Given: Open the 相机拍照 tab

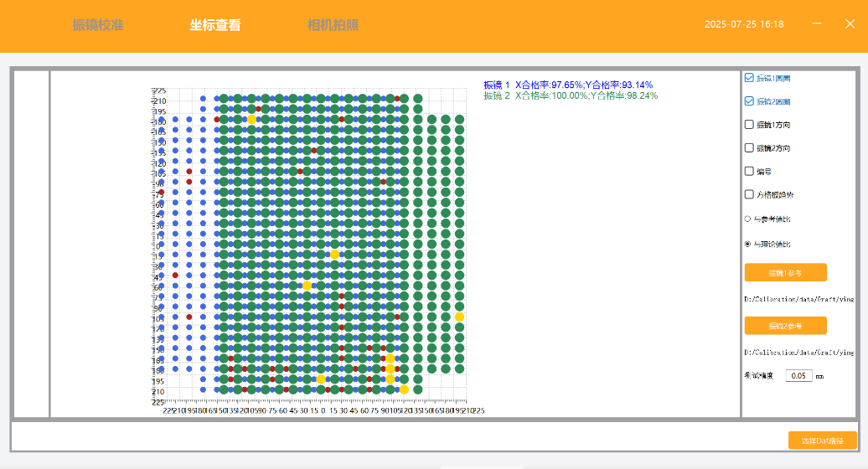Looking at the screenshot, I should [333, 25].
